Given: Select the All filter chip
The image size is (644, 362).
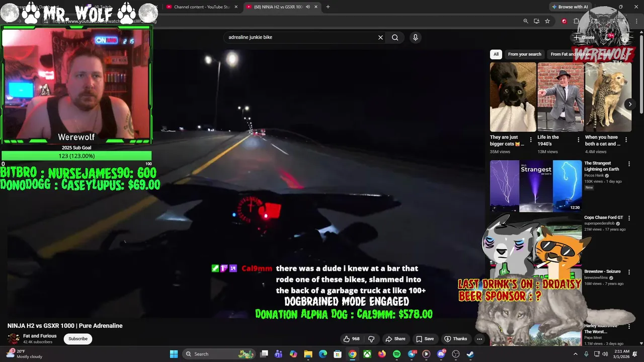Looking at the screenshot, I should point(496,54).
